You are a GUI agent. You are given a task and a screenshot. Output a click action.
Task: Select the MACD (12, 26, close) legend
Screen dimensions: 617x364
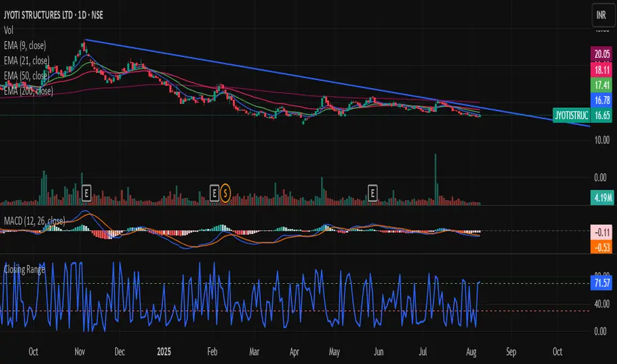point(34,221)
